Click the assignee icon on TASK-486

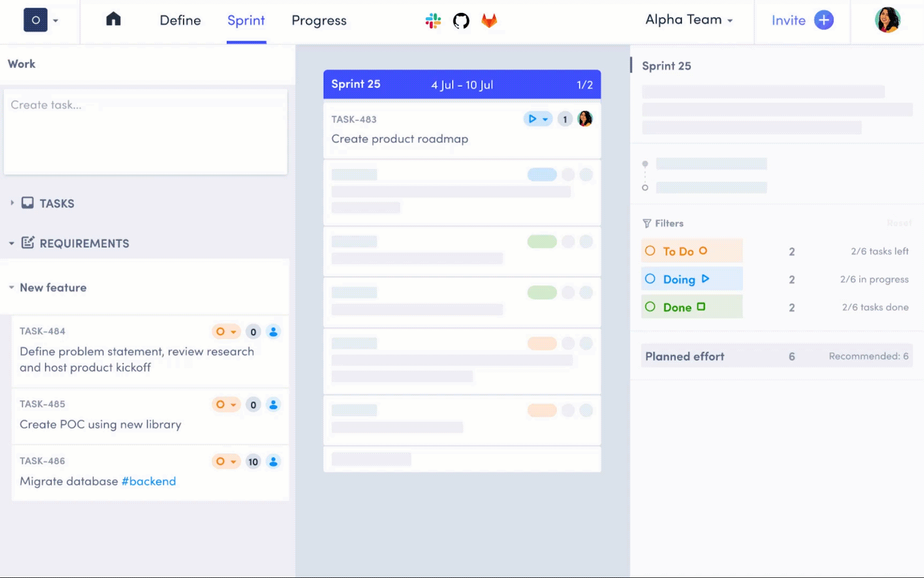click(274, 461)
